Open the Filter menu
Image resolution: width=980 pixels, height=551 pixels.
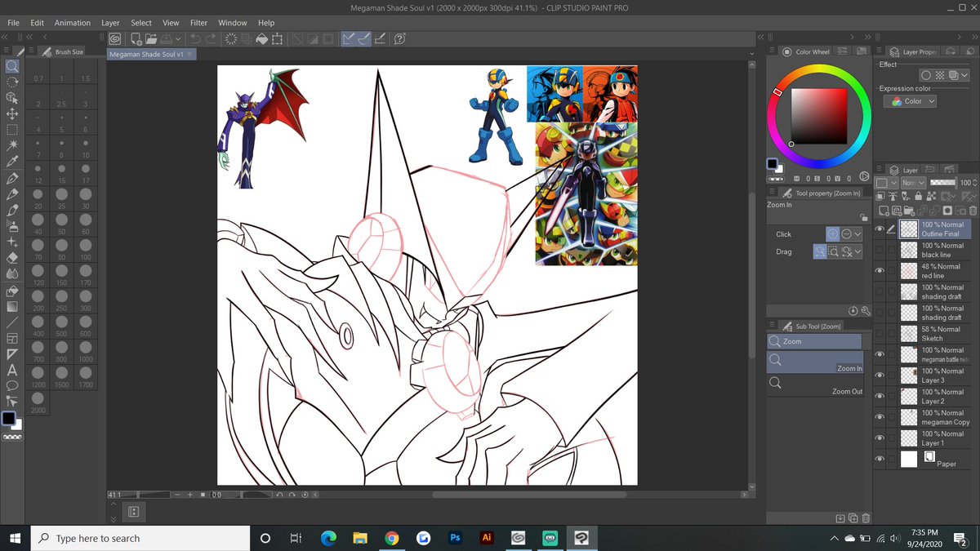198,22
